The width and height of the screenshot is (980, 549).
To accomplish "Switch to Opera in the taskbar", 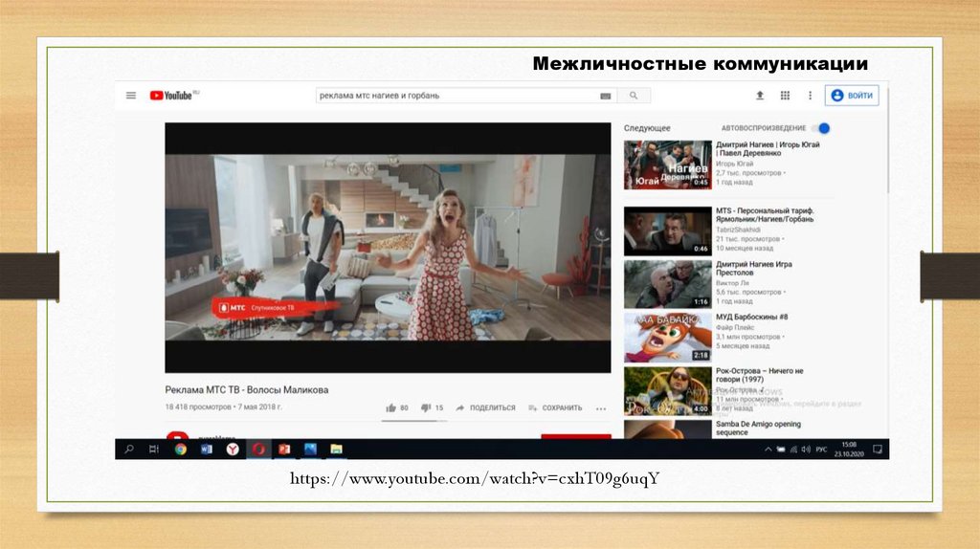I will 258,450.
